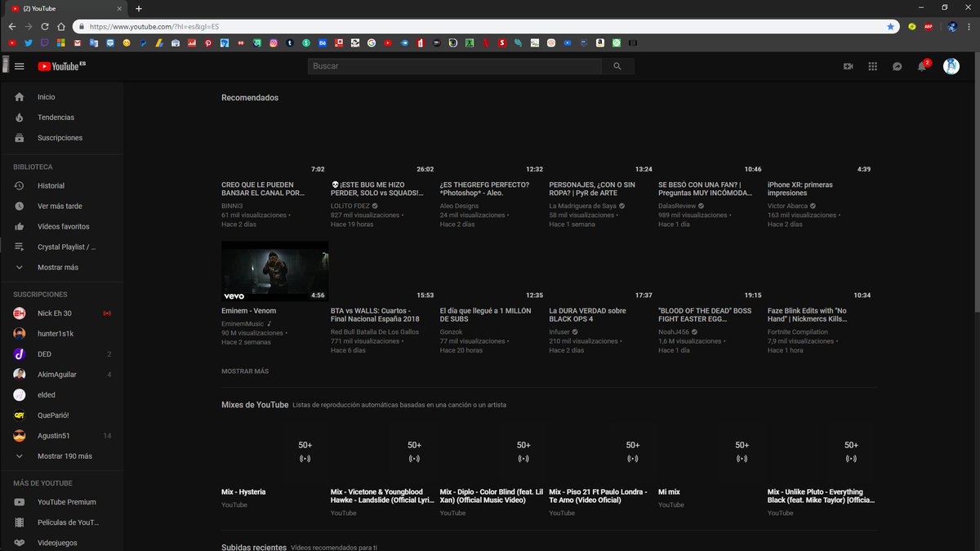Viewport: 980px width, 551px height.
Task: Play the Eminem - Venom video thumbnail
Action: pos(275,271)
